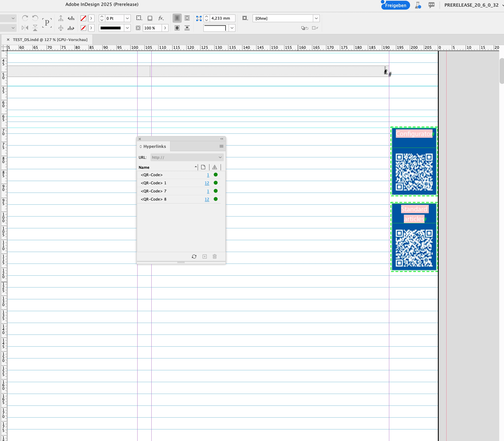Click the Freigeben share button

(x=395, y=5)
